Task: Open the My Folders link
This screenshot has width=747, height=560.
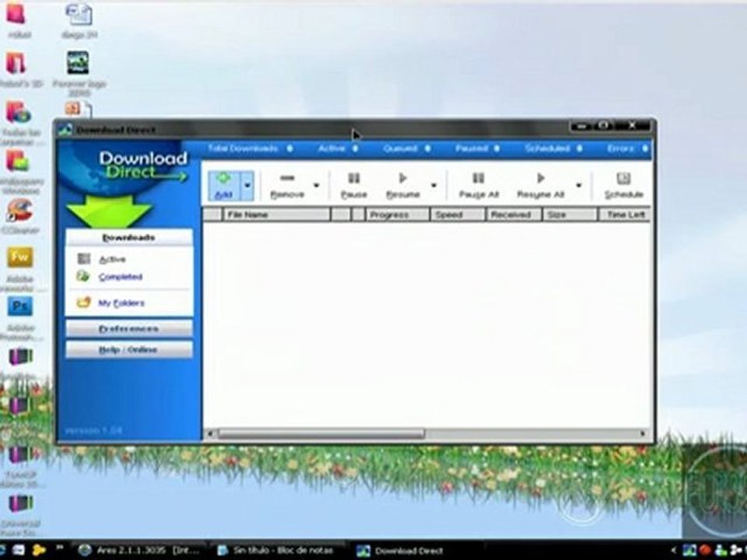Action: pos(121,303)
